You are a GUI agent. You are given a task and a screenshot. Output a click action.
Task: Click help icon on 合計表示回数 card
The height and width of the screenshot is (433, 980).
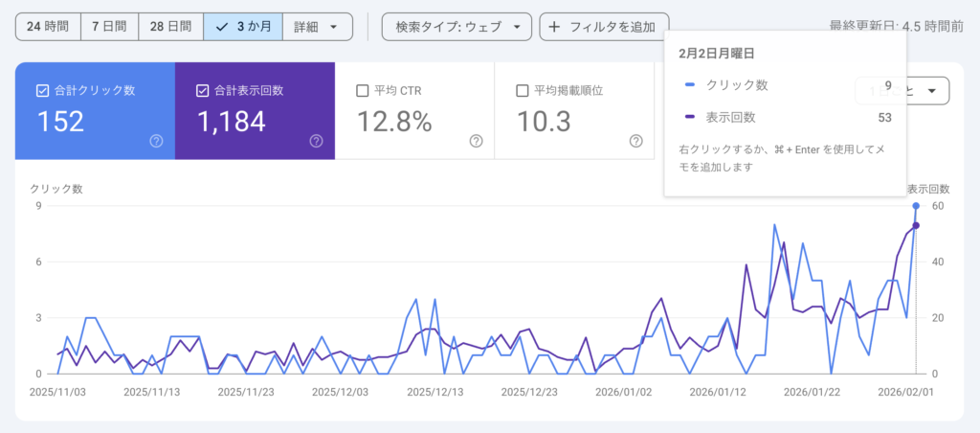316,141
